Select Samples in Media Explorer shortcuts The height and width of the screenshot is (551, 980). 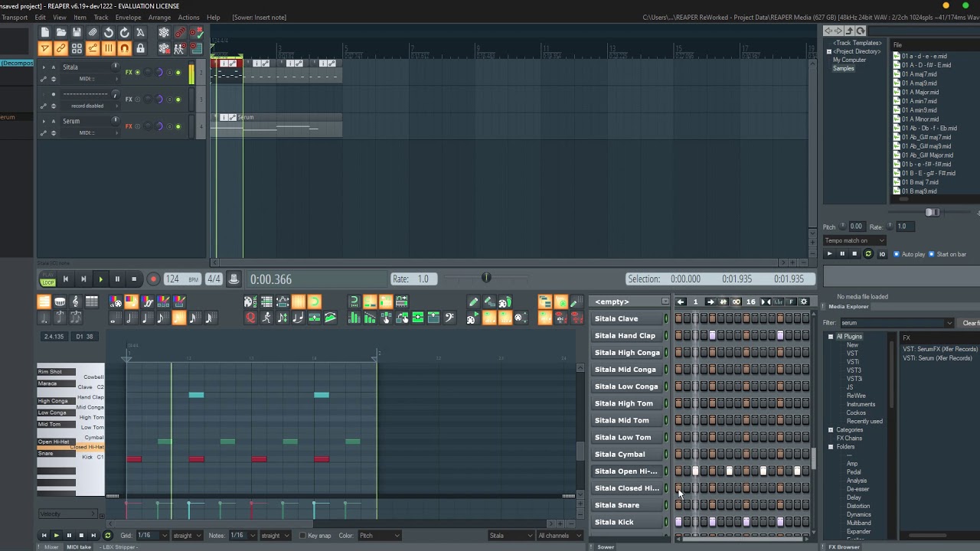coord(843,69)
